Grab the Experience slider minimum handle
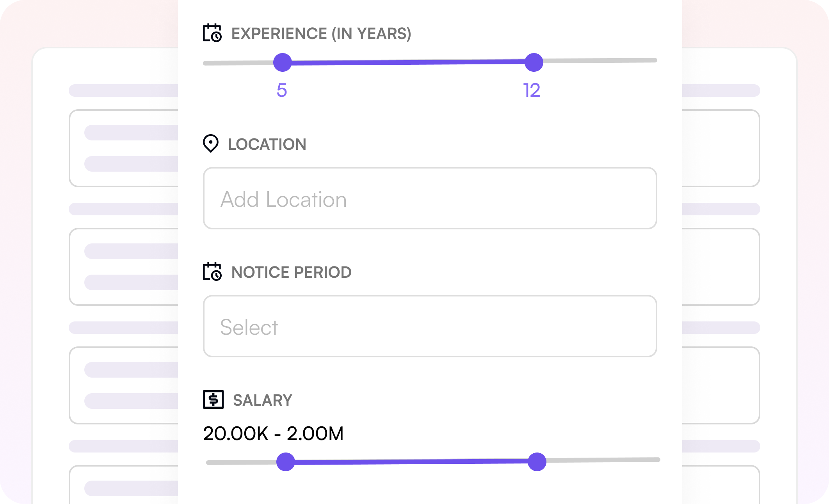The height and width of the screenshot is (504, 829). coord(282,62)
